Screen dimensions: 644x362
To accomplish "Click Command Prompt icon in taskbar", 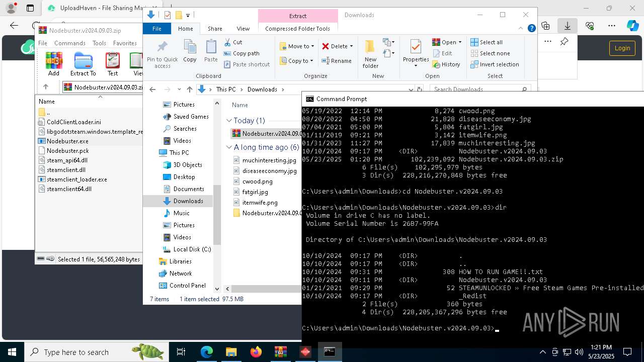I will tap(330, 352).
